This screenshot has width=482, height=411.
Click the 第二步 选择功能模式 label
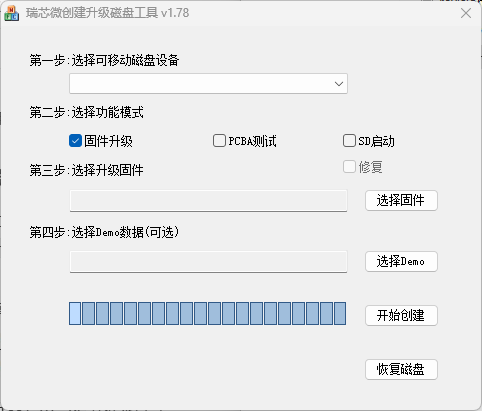(87, 112)
